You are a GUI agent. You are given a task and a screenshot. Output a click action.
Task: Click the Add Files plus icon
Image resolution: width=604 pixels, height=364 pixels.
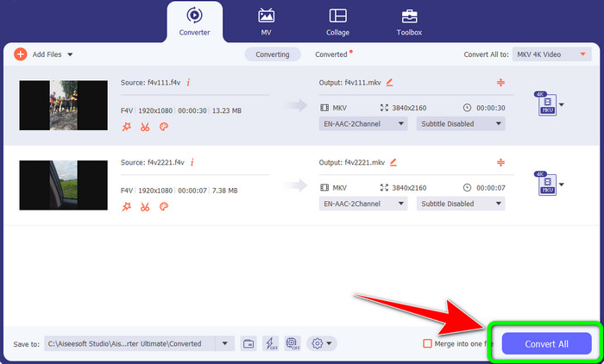point(21,54)
